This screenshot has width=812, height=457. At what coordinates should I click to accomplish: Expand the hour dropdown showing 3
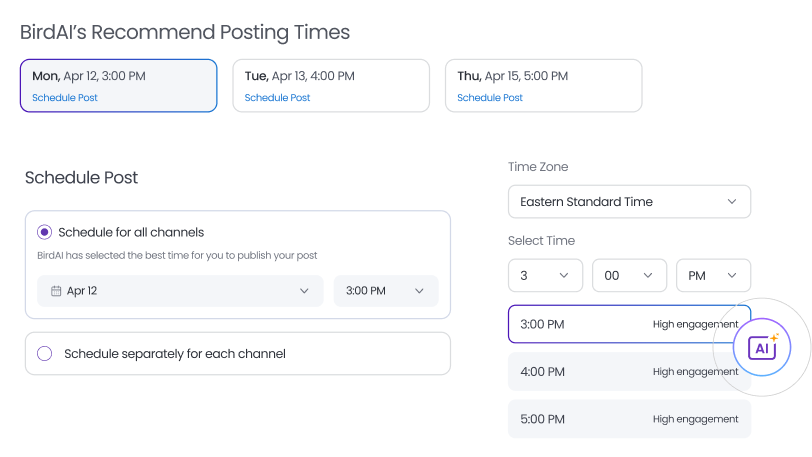545,274
